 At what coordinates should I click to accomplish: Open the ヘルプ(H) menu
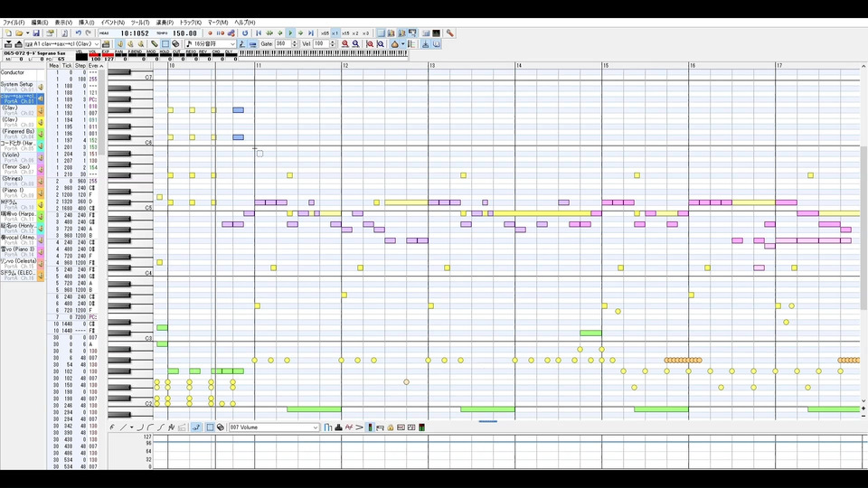pyautogui.click(x=245, y=23)
